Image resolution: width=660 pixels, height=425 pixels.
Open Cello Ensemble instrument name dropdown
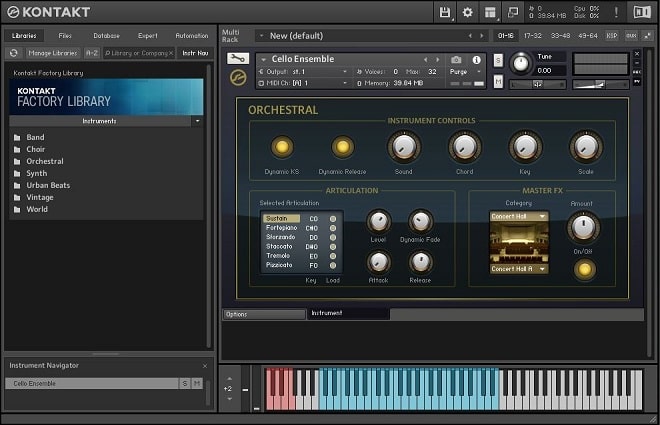(263, 60)
